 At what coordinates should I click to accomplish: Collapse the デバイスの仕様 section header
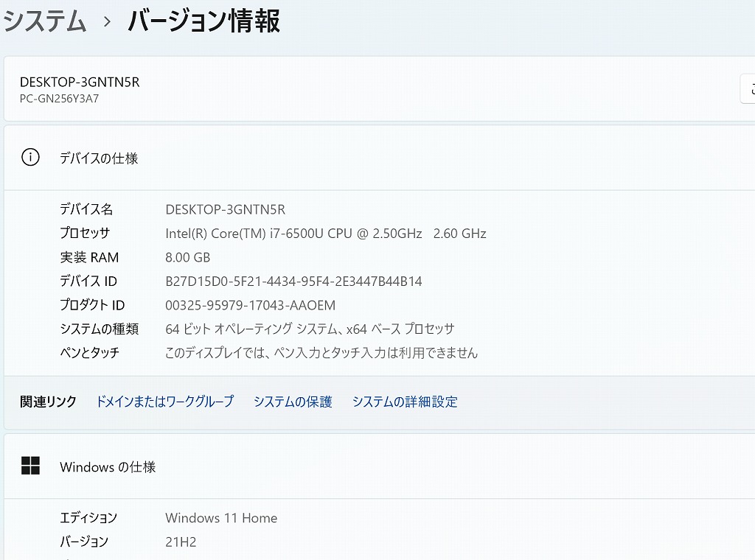point(369,158)
